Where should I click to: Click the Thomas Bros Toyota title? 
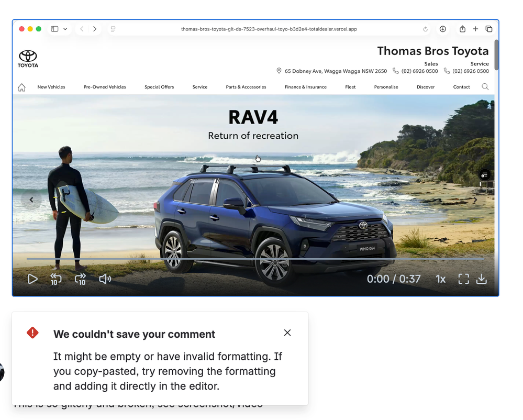pyautogui.click(x=433, y=51)
